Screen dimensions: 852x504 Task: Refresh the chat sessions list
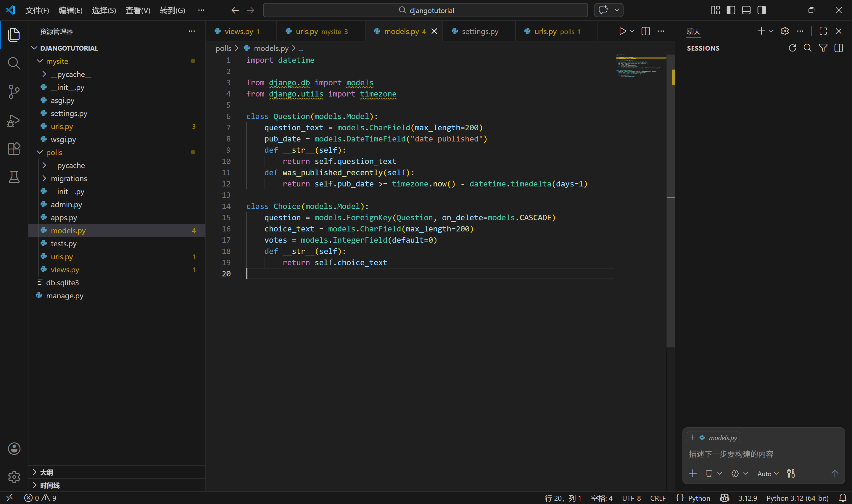pyautogui.click(x=792, y=48)
